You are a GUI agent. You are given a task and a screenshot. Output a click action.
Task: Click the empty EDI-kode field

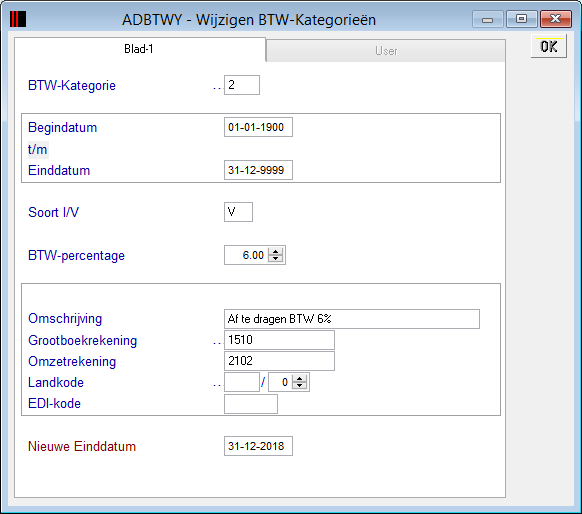[251, 404]
